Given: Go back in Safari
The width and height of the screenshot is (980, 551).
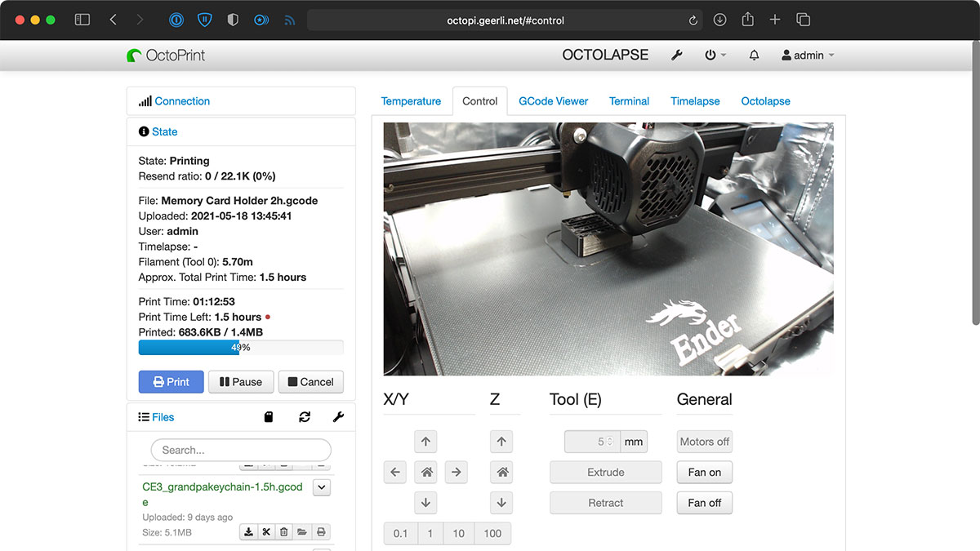Looking at the screenshot, I should point(114,20).
